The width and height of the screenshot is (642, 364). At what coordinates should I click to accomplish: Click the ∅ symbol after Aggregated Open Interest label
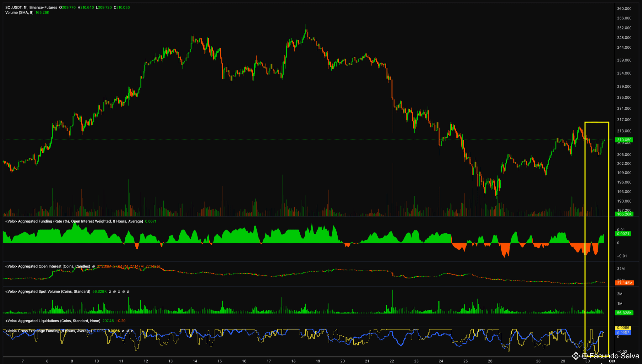tap(93, 267)
